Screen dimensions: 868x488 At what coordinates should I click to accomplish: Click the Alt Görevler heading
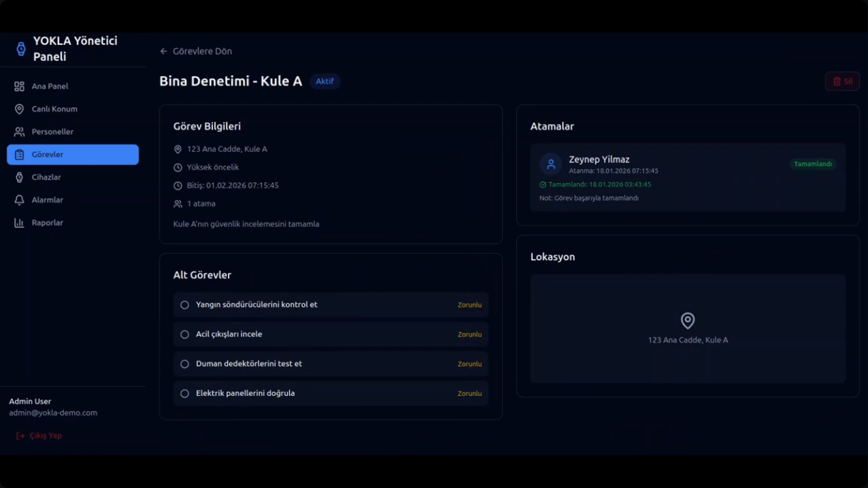202,275
